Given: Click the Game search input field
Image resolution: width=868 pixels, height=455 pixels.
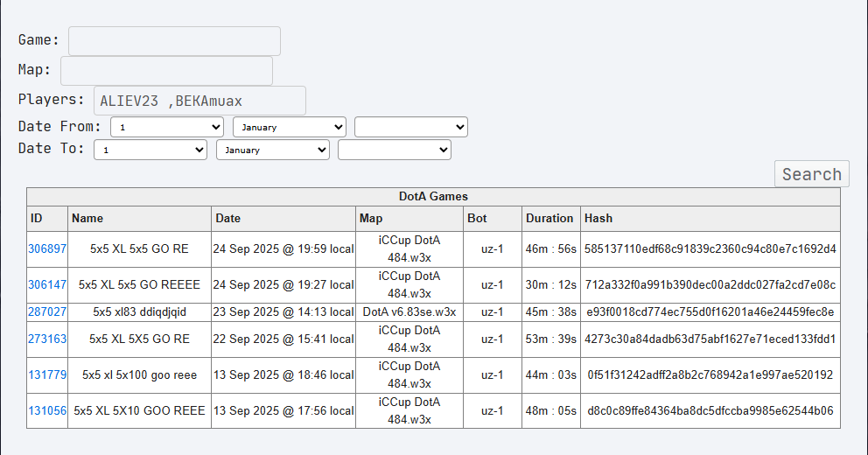Looking at the screenshot, I should click(174, 41).
